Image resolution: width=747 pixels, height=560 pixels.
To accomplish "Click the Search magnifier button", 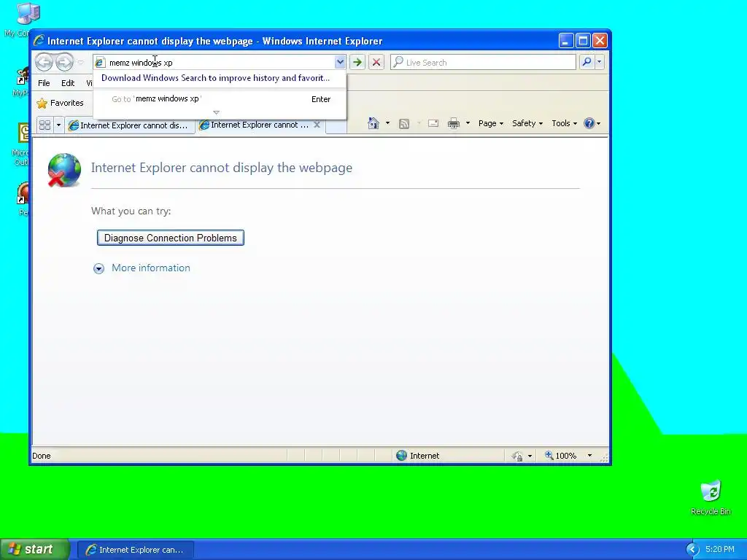I will pos(587,62).
